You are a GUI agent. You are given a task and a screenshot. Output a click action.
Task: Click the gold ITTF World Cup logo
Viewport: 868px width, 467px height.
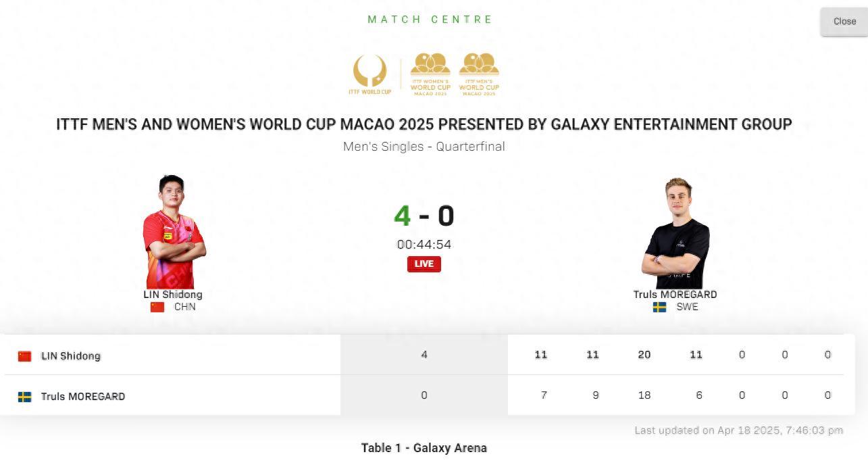tap(370, 74)
